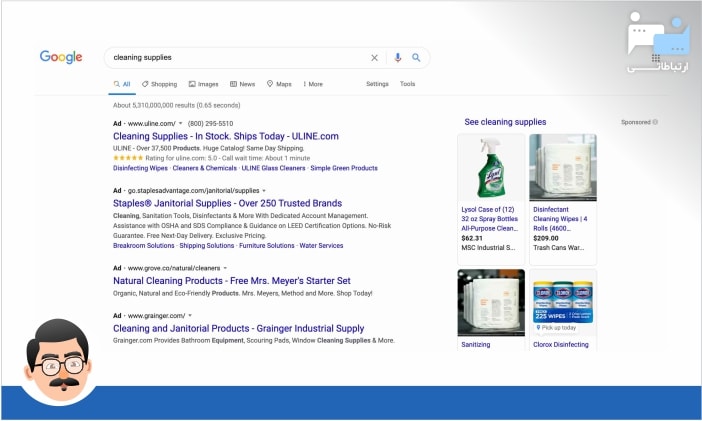The image size is (702, 421).
Task: Click the Google logo
Action: coord(61,57)
